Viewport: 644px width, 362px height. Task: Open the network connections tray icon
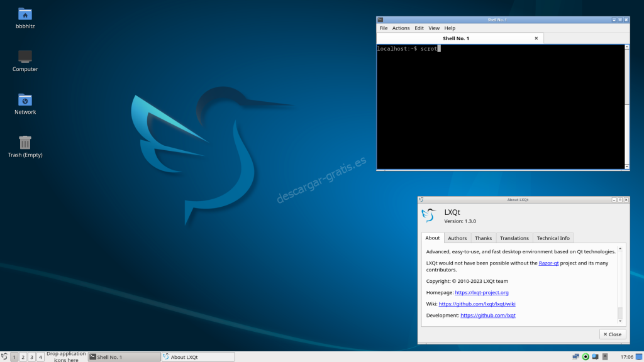[x=576, y=357]
